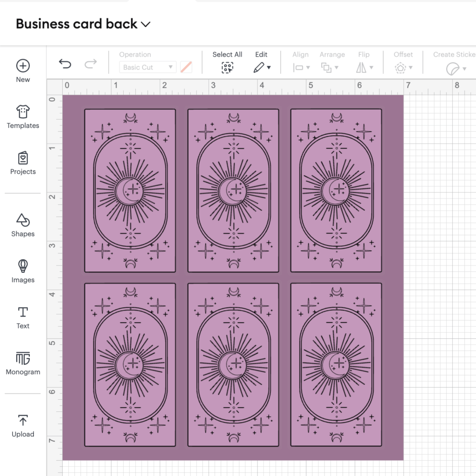Screen dimensions: 476x476
Task: Open the Monogram maker
Action: 23,364
